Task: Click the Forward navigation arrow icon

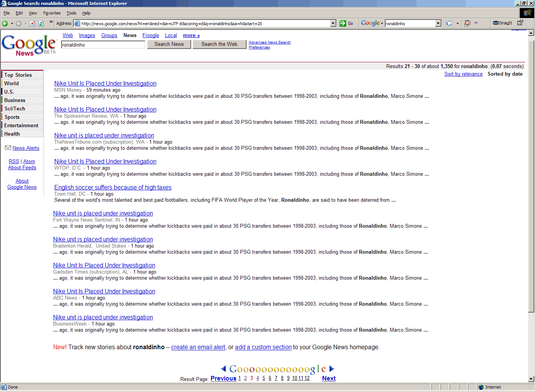Action: point(18,23)
